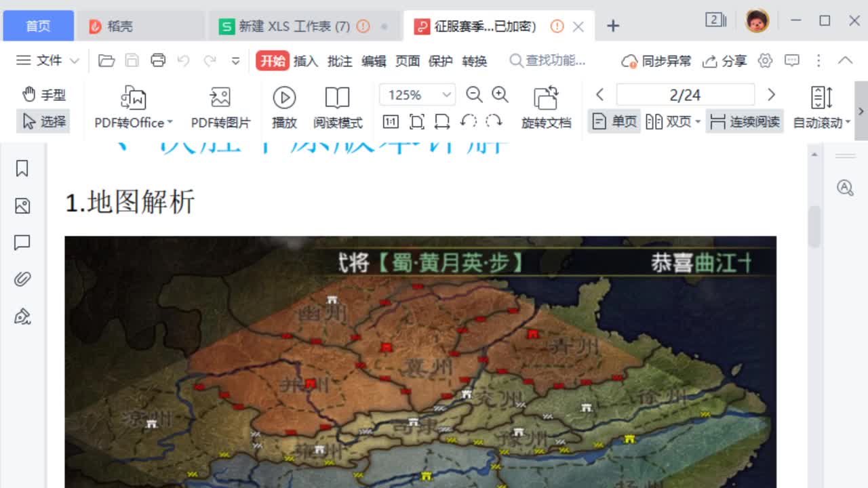This screenshot has height=488, width=868.
Task: Click the zoom in magnifier
Action: point(500,94)
